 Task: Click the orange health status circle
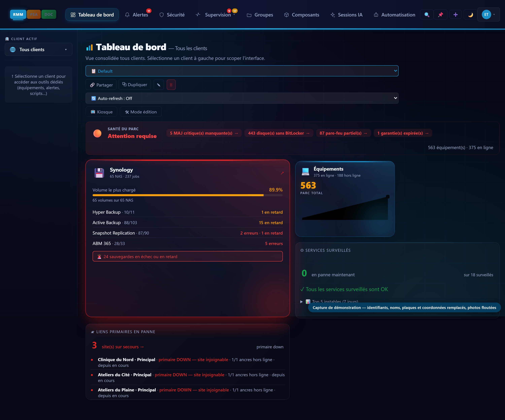click(97, 133)
